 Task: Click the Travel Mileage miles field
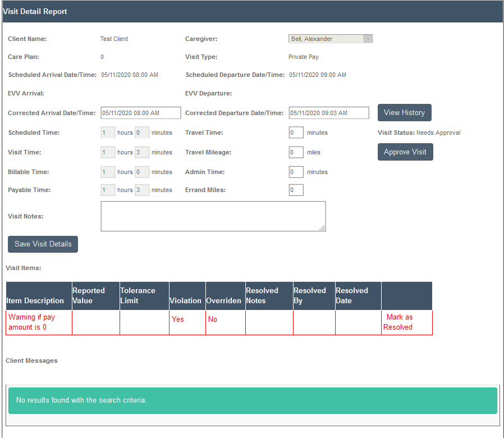(296, 152)
